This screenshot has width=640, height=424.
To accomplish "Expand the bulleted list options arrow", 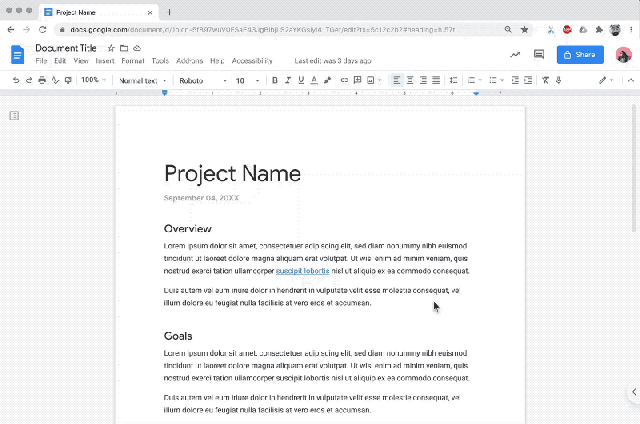I will click(x=502, y=80).
